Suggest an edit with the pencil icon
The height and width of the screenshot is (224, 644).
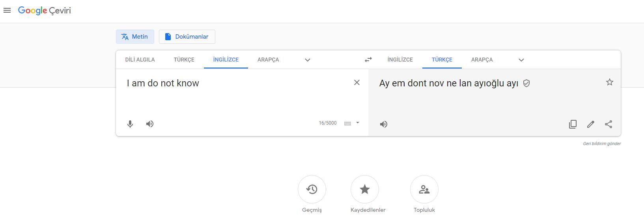(x=591, y=124)
